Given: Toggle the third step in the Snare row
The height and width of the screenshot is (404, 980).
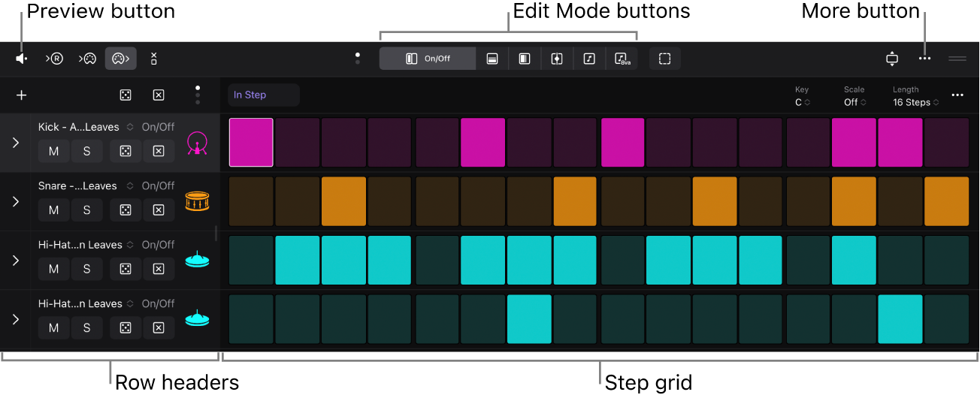Looking at the screenshot, I should [344, 201].
